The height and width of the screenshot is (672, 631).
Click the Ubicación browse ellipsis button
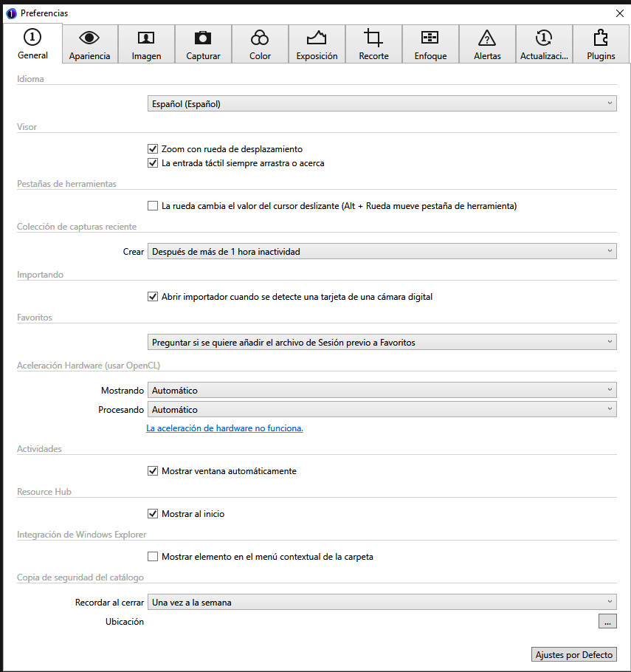click(607, 622)
